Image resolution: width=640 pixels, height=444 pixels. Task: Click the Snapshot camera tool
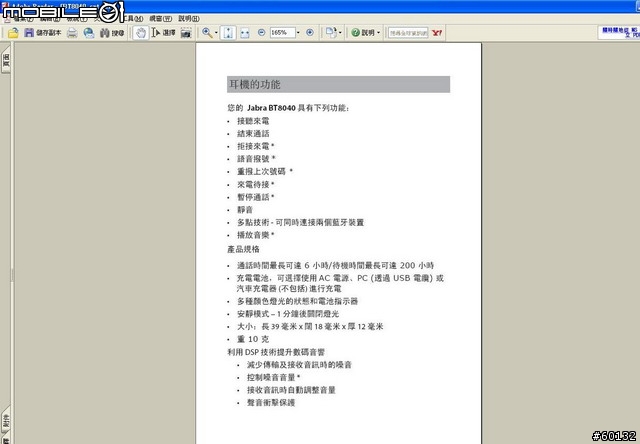click(186, 33)
